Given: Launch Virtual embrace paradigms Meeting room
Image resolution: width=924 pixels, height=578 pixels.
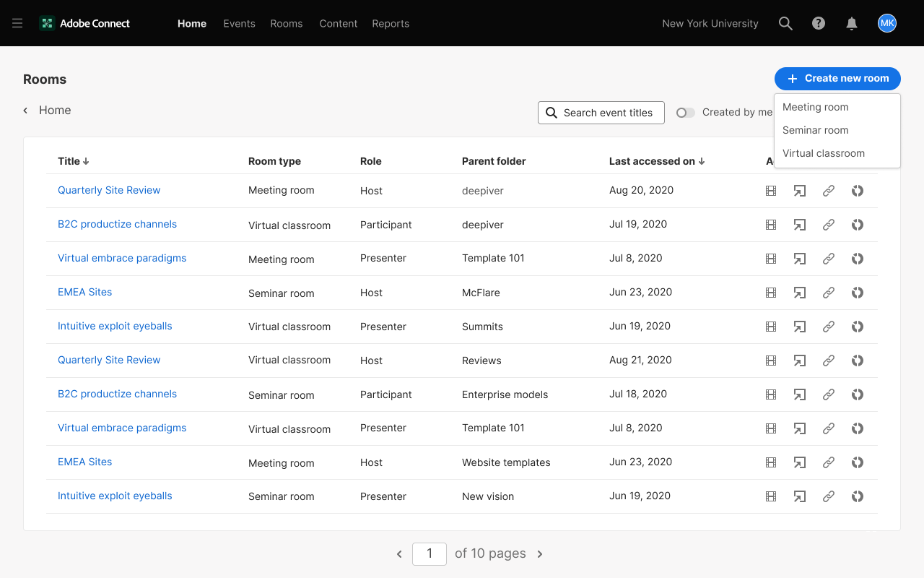Looking at the screenshot, I should pos(800,259).
